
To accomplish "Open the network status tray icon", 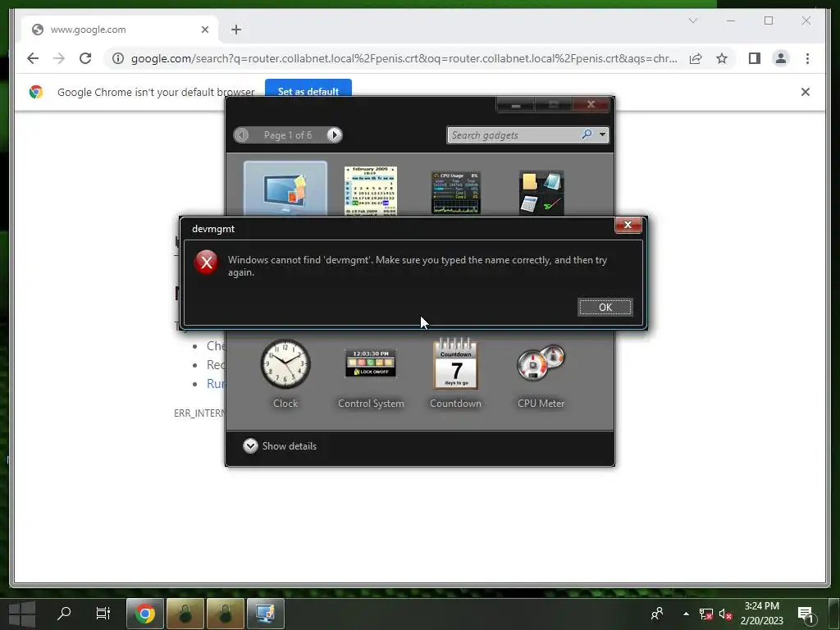I will (706, 614).
